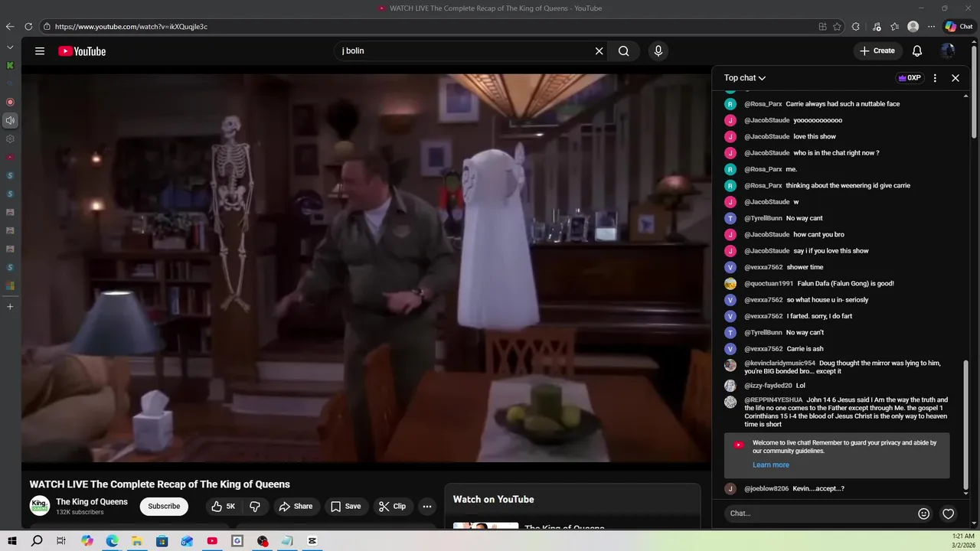Open browser Settings and more ellipsis
This screenshot has width=980, height=551.
pyautogui.click(x=931, y=27)
